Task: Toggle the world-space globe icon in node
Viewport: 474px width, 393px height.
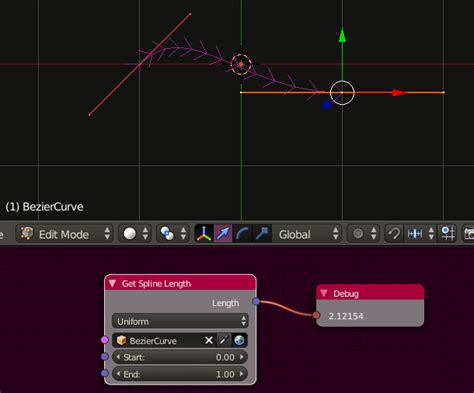Action: (239, 340)
